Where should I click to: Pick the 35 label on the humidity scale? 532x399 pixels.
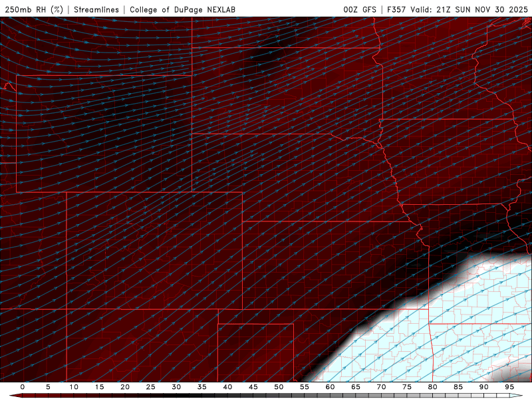pos(202,387)
